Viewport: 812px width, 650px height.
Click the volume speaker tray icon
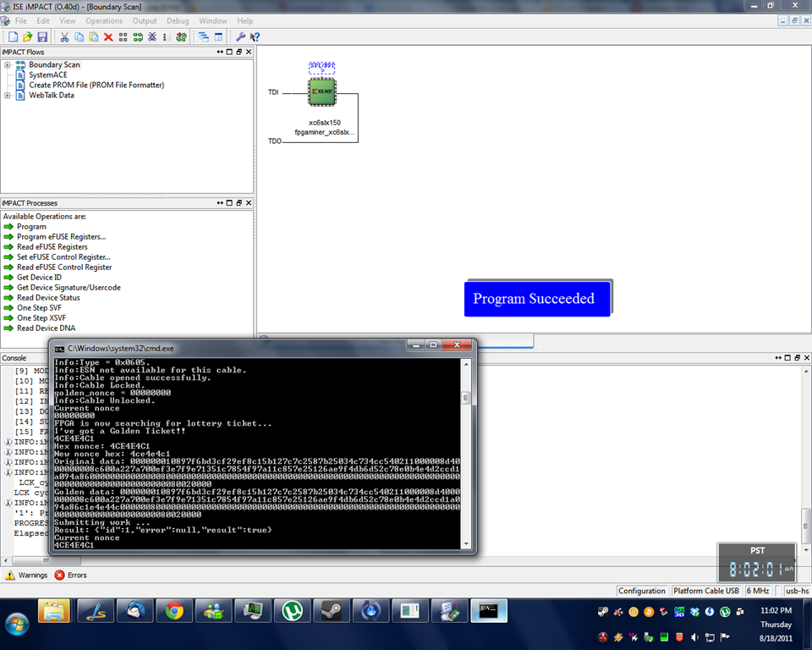click(695, 637)
